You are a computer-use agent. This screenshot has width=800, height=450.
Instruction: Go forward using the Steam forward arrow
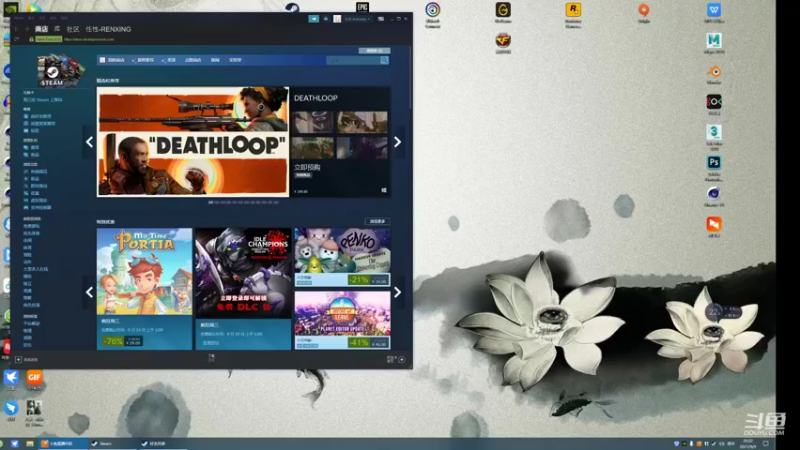[x=26, y=29]
